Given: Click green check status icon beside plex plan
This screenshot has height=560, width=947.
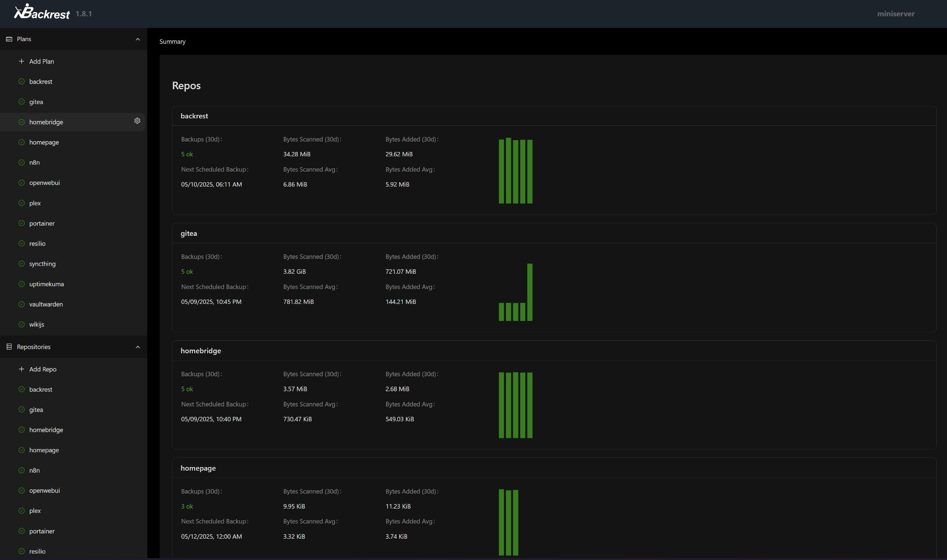Looking at the screenshot, I should pyautogui.click(x=21, y=203).
